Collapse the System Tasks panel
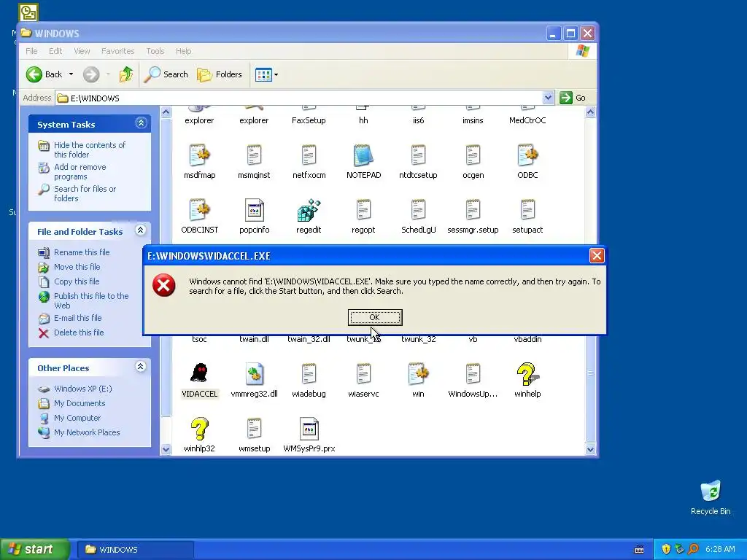747x560 pixels. [x=141, y=123]
